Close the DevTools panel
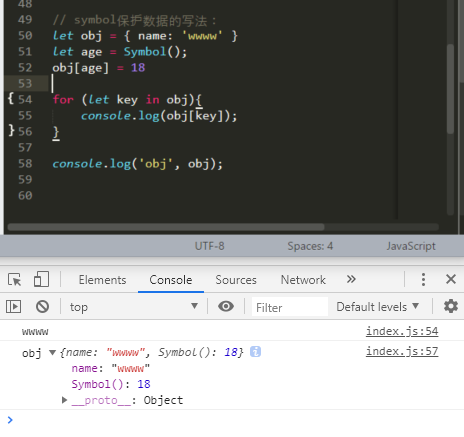Image resolution: width=464 pixels, height=437 pixels. pyautogui.click(x=451, y=279)
